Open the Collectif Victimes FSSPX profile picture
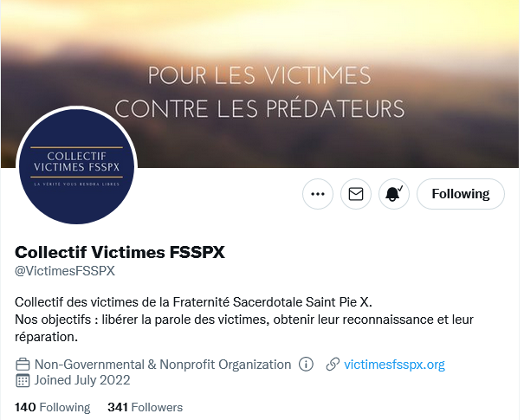The width and height of the screenshot is (524, 420). [76, 167]
